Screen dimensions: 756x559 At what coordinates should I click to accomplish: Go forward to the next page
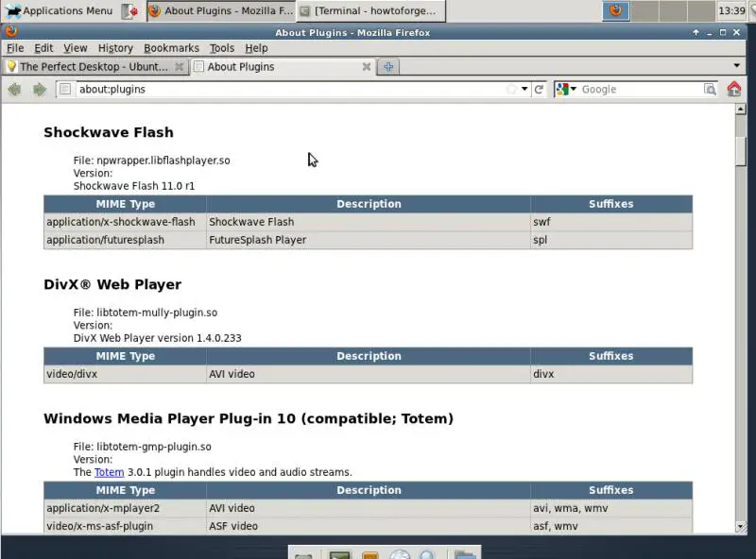[40, 89]
